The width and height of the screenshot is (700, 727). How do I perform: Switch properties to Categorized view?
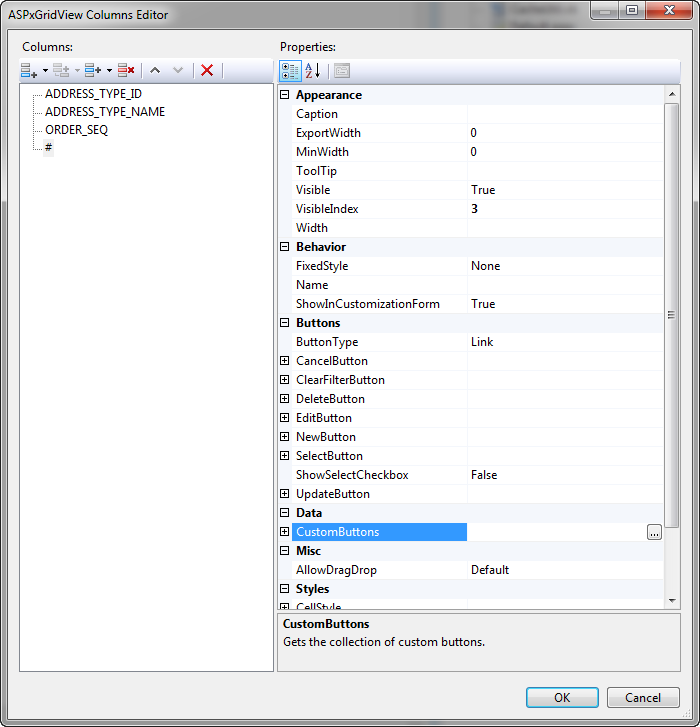point(291,71)
